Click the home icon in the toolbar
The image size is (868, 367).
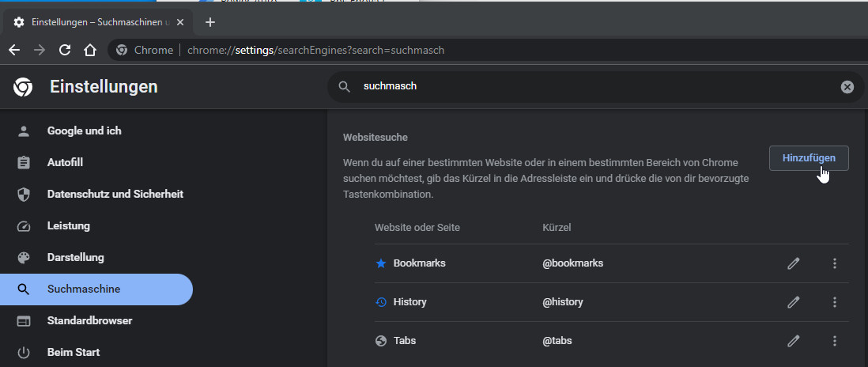90,50
